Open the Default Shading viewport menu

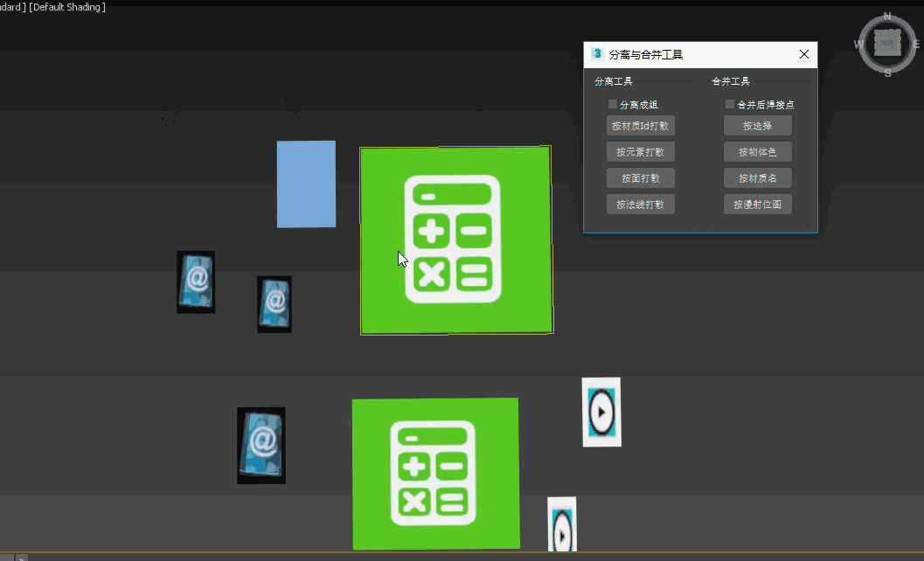coord(68,7)
